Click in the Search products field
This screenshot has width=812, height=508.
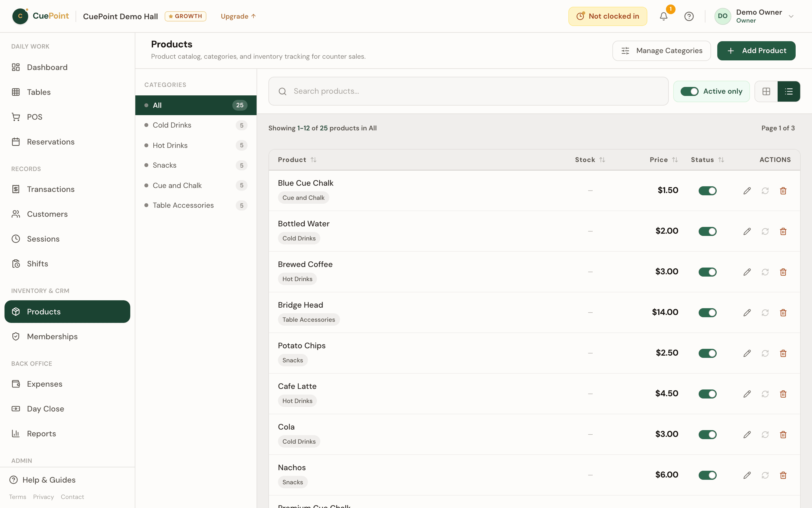[468, 91]
